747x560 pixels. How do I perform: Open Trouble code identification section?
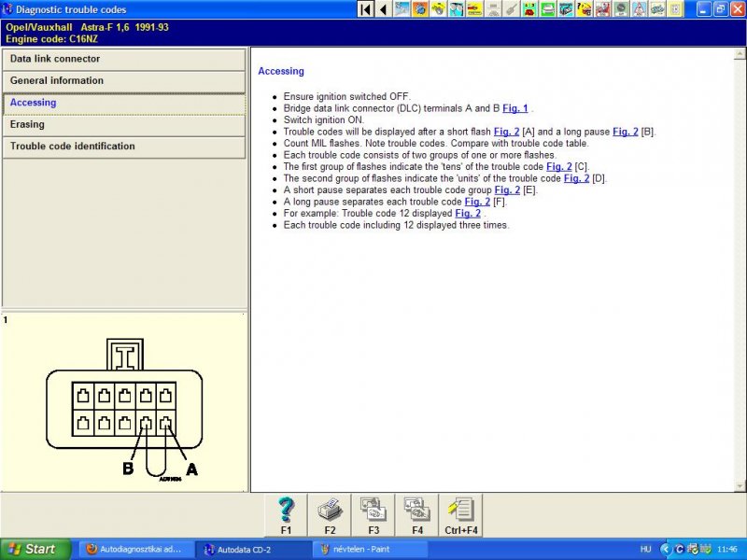[124, 147]
